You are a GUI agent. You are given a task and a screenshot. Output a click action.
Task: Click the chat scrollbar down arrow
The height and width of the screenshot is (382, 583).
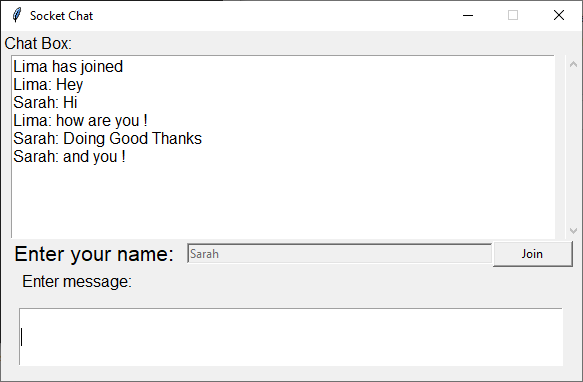[x=573, y=231]
